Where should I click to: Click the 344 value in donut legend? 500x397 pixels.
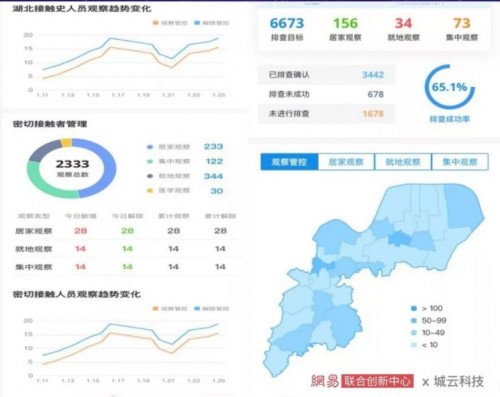click(x=213, y=176)
